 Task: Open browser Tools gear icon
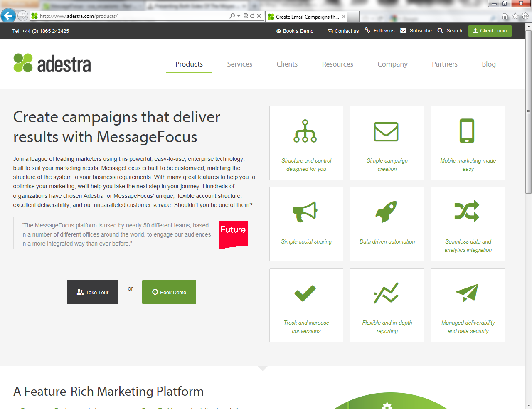525,16
